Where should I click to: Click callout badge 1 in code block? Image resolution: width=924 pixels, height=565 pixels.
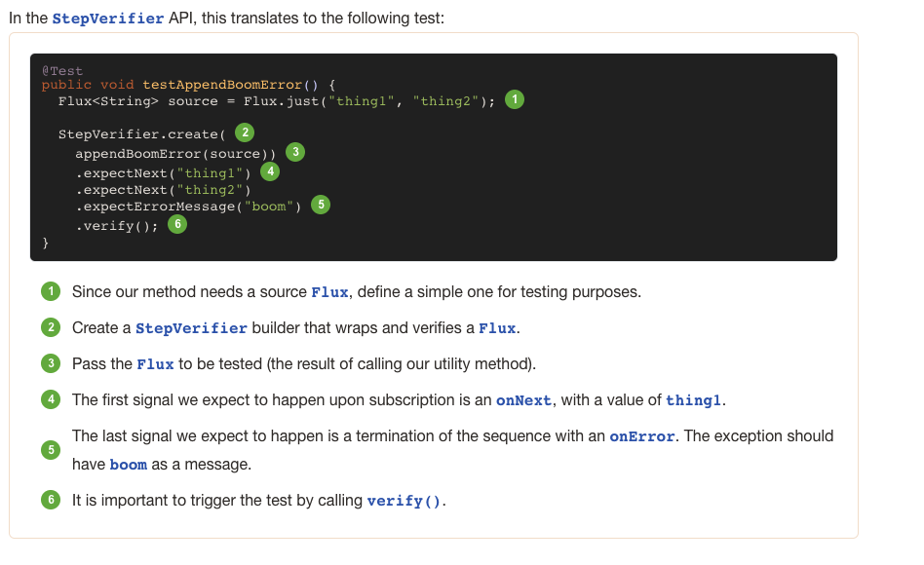click(515, 99)
